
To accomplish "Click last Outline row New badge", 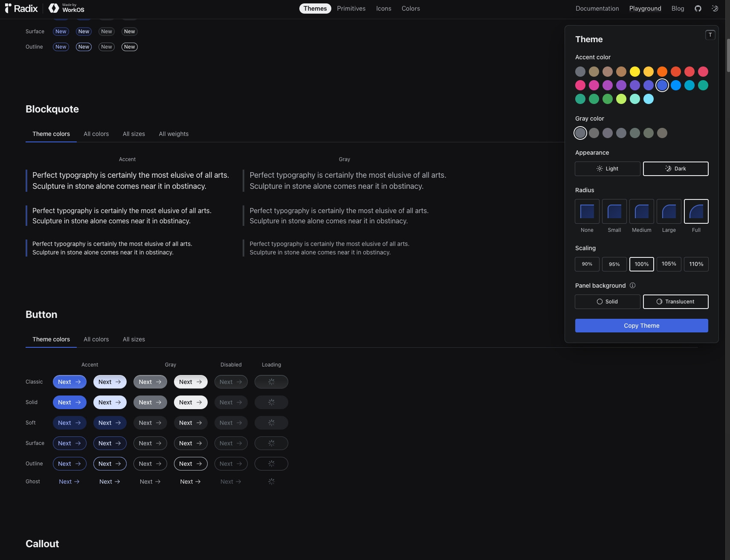I will click(x=130, y=47).
